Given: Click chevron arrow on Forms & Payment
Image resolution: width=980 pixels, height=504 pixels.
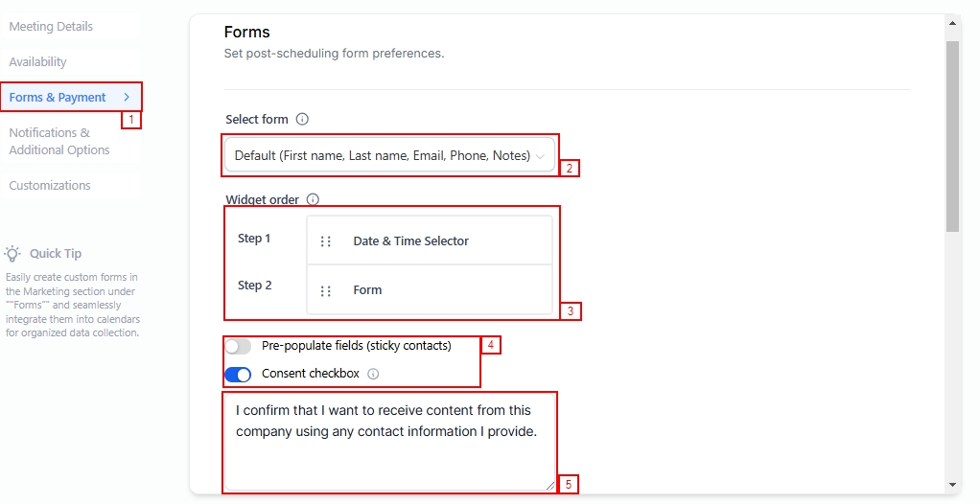Looking at the screenshot, I should pos(127,97).
